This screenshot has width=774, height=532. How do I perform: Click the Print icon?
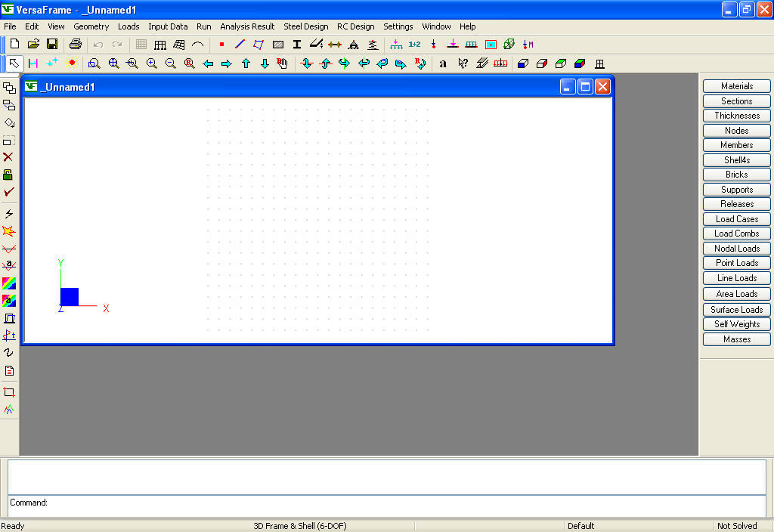[75, 45]
